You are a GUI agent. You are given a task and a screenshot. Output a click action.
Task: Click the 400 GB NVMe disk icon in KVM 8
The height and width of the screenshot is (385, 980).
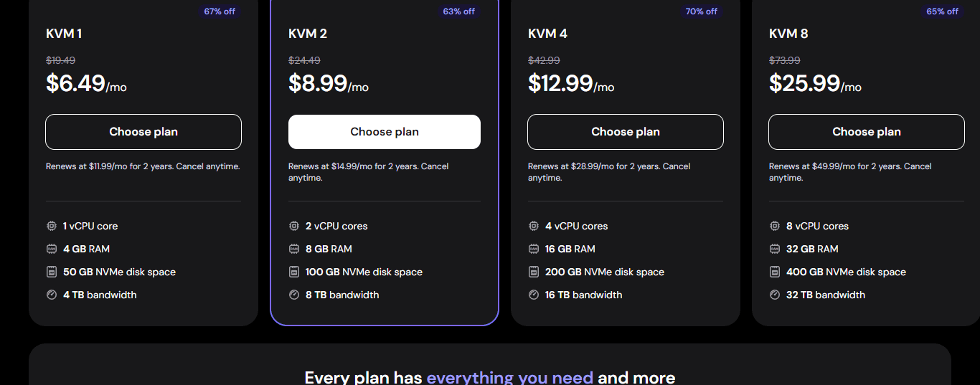tap(775, 272)
